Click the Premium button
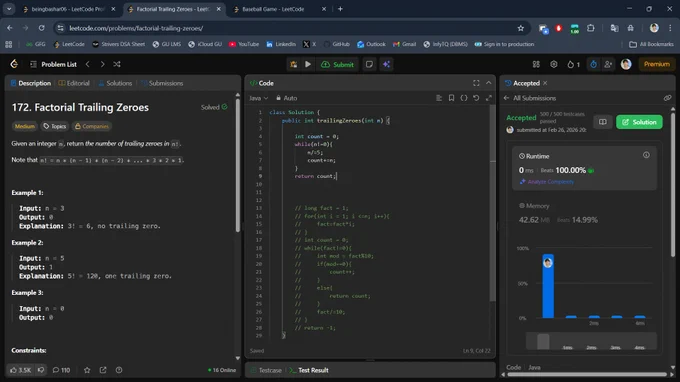Image resolution: width=680 pixels, height=382 pixels. pos(657,64)
